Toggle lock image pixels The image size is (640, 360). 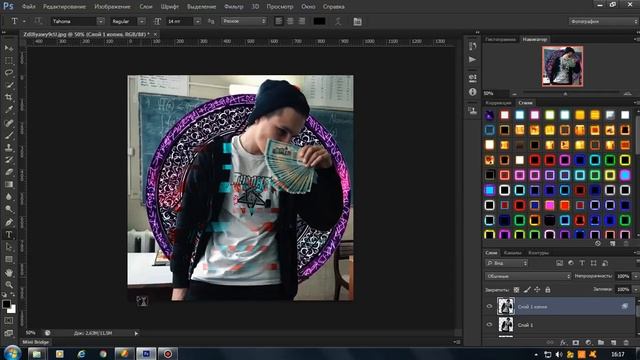click(527, 289)
